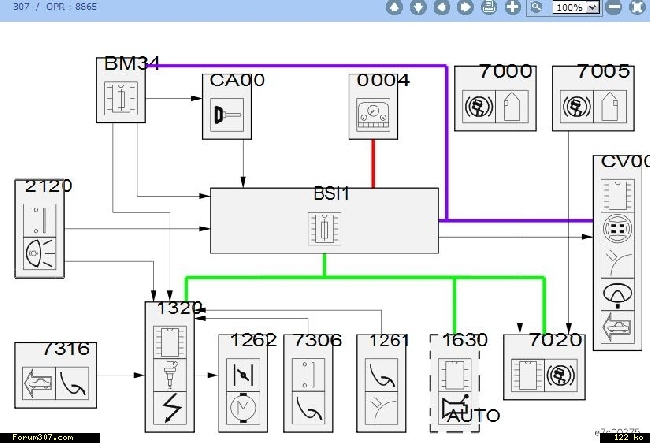Click the 1262 motor symbol icon
This screenshot has width=650, height=443.
(x=243, y=408)
